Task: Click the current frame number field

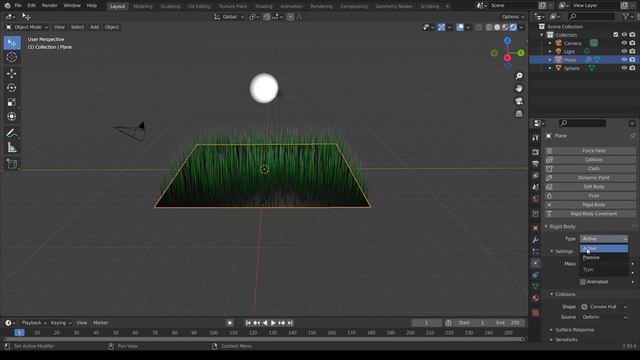Action: click(x=427, y=323)
